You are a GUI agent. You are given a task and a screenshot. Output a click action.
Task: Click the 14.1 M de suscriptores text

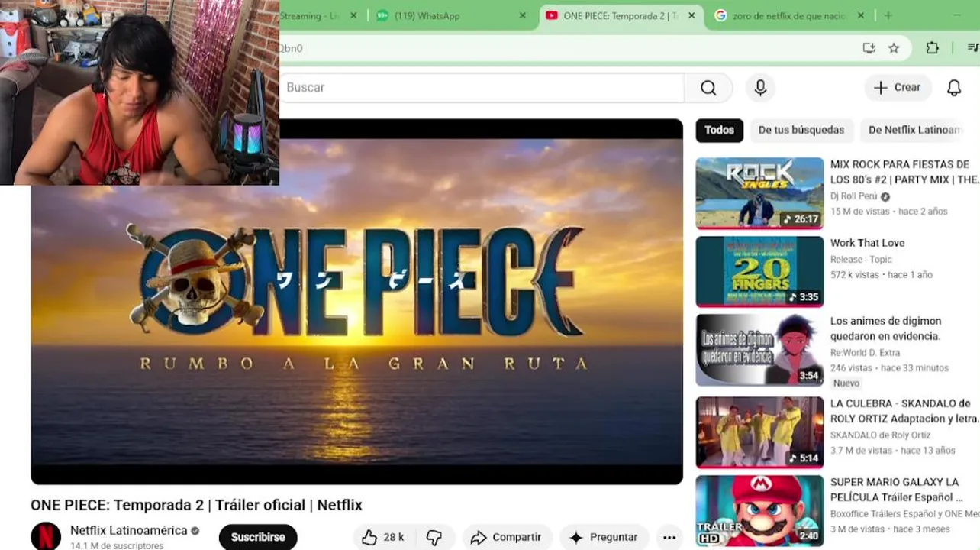tap(117, 545)
